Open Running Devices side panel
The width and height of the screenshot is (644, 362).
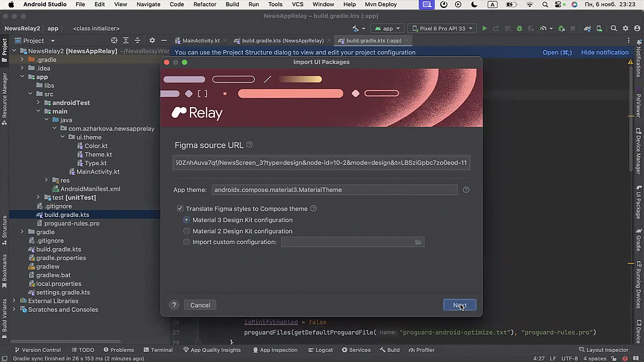[639, 286]
